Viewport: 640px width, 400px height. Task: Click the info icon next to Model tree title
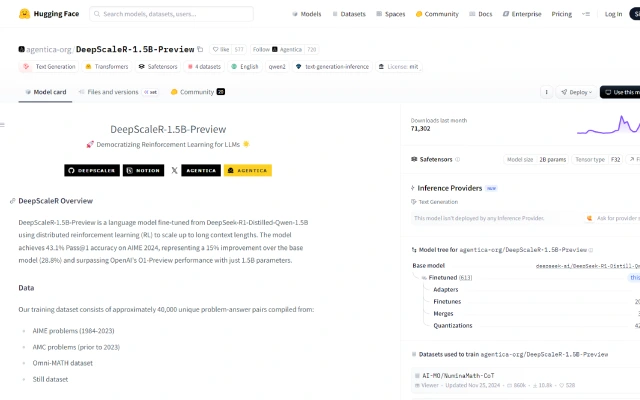pos(591,250)
